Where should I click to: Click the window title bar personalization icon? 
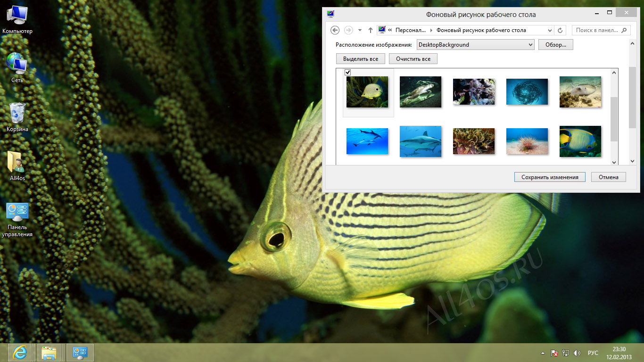click(330, 14)
